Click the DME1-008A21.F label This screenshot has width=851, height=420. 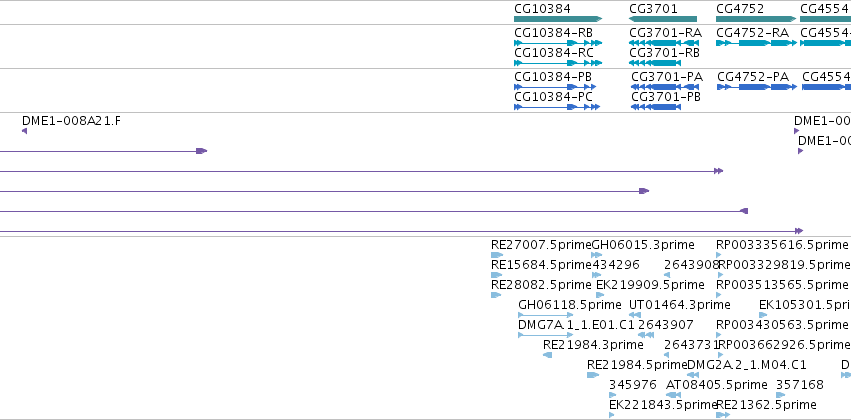tap(71, 120)
